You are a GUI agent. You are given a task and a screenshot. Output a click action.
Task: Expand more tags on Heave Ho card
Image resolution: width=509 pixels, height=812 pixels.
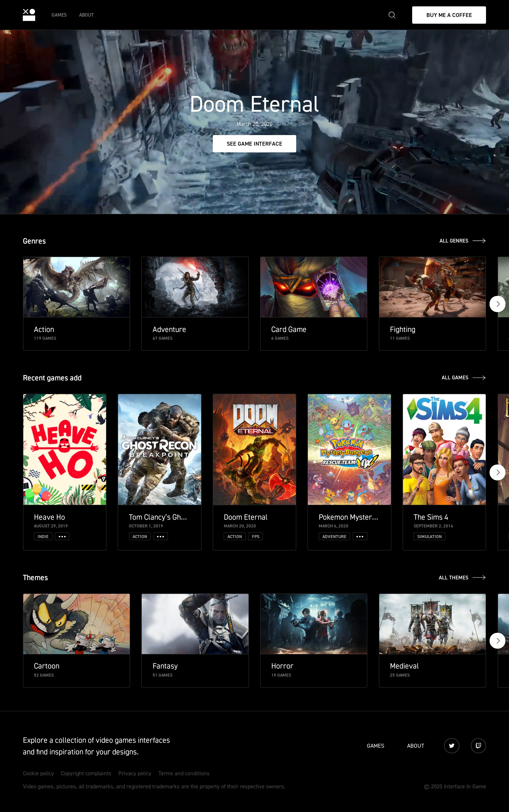pyautogui.click(x=62, y=536)
